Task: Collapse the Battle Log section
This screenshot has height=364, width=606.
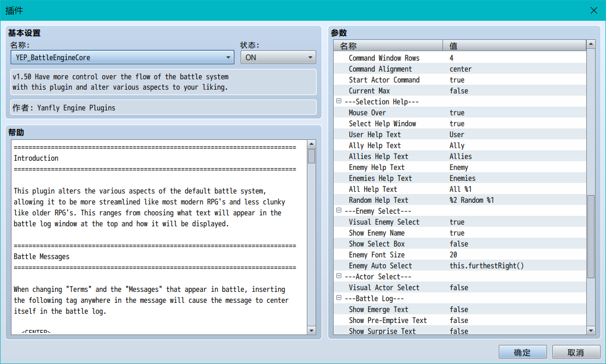Action: (x=339, y=298)
